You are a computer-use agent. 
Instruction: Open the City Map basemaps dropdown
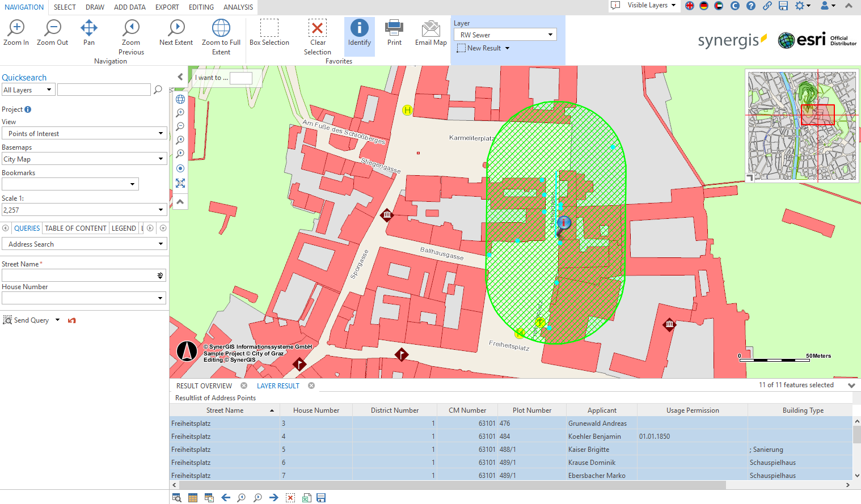pyautogui.click(x=84, y=159)
